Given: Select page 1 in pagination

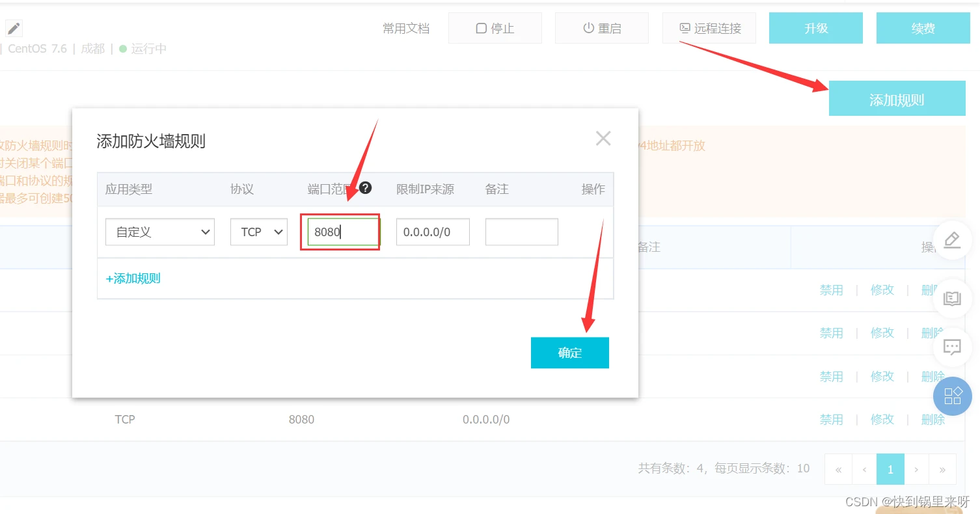Looking at the screenshot, I should (x=890, y=469).
